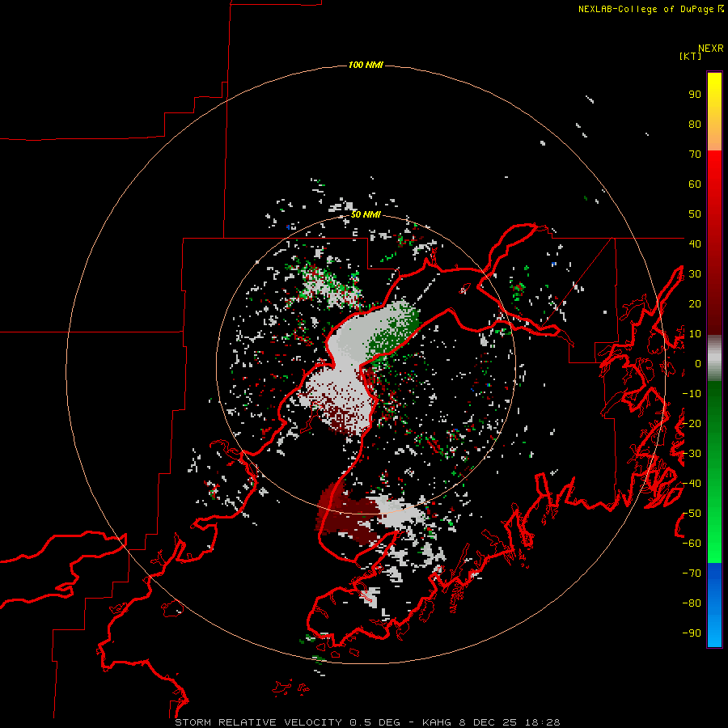Click the 30 value on velocity scale
Viewport: 728px width, 728px height.
[x=695, y=274]
